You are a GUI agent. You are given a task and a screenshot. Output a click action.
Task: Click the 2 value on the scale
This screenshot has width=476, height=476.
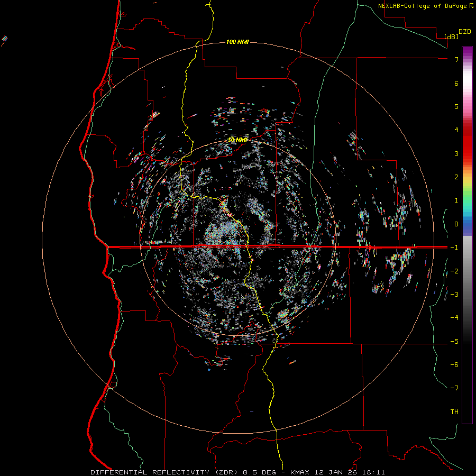point(456,177)
